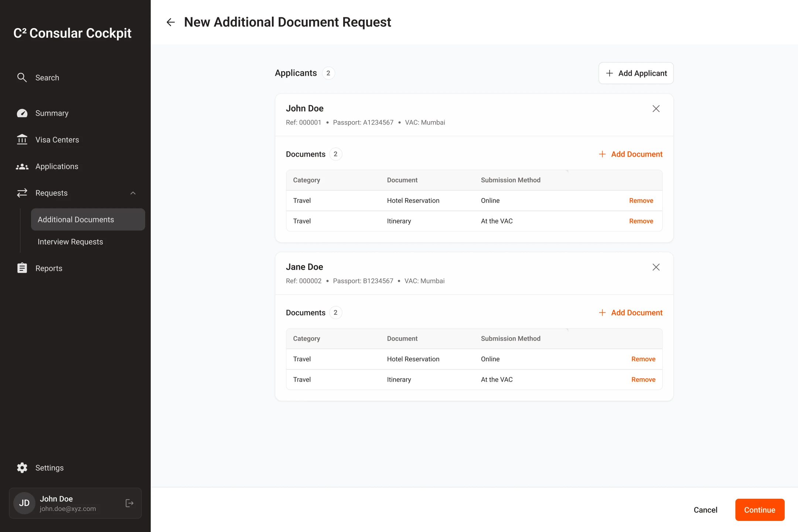This screenshot has width=798, height=532.
Task: Click the Add Applicant button
Action: (x=636, y=73)
